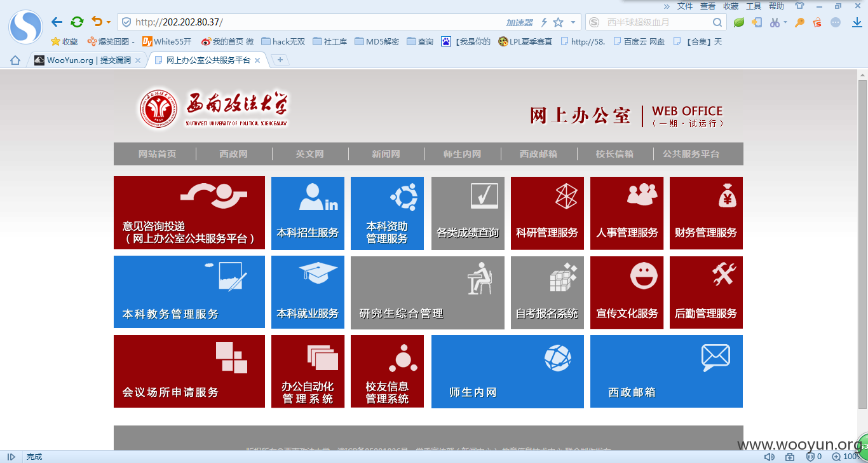Open the 社工库 bookmark folder
This screenshot has width=868, height=463.
pyautogui.click(x=330, y=41)
